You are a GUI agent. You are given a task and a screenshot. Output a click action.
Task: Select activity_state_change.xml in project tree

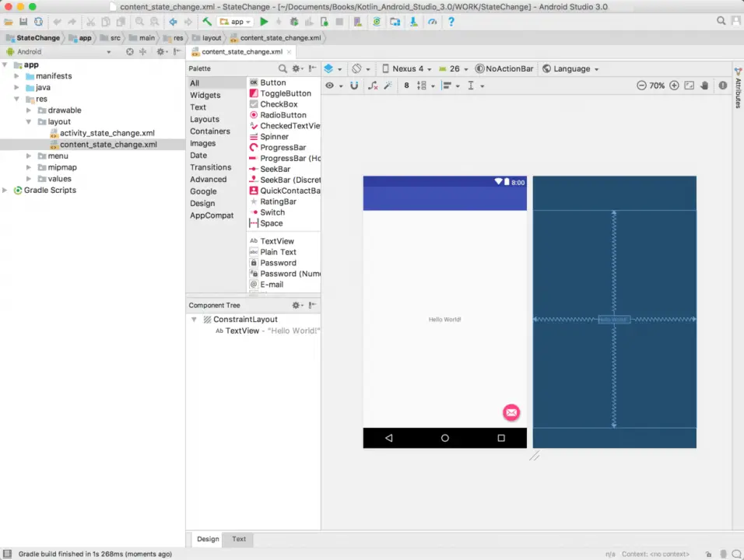tap(107, 133)
